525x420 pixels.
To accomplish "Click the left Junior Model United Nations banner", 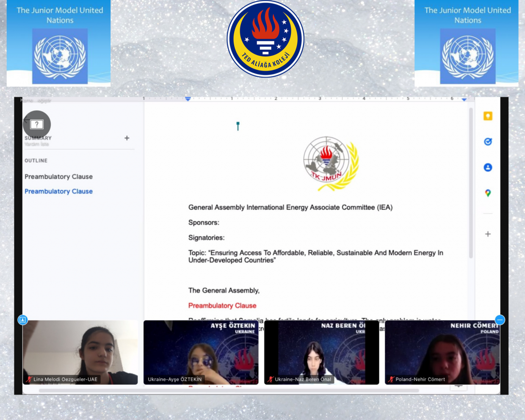I will [59, 43].
